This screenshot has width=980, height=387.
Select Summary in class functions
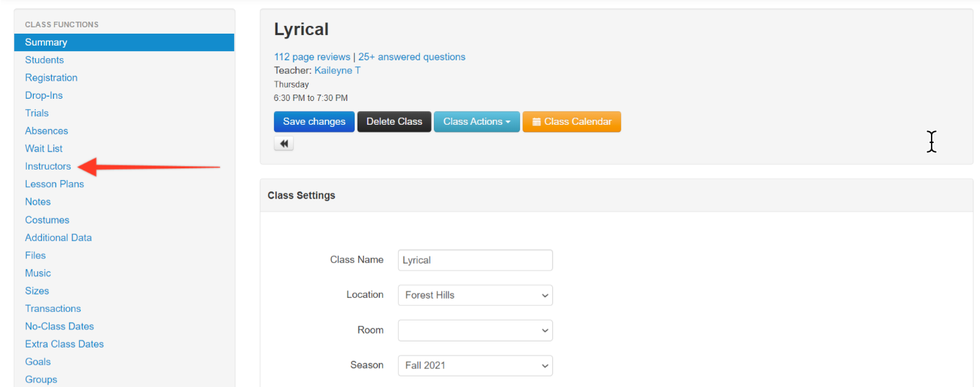pyautogui.click(x=124, y=42)
